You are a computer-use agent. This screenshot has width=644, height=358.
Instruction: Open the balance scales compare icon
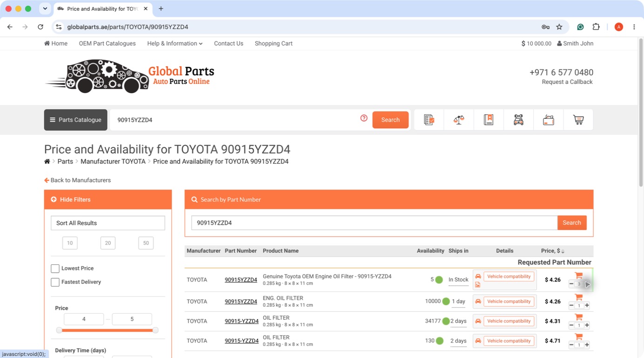(459, 120)
